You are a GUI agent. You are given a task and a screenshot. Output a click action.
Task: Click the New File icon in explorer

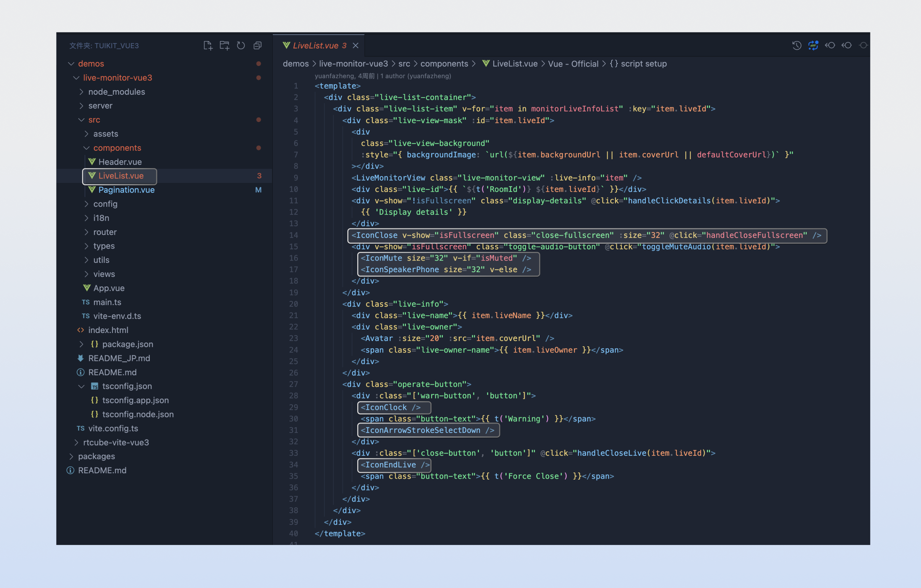click(208, 45)
